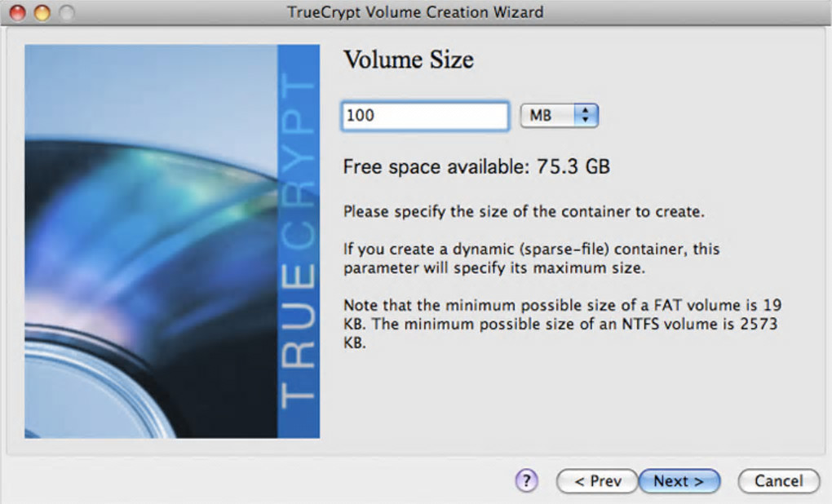Click the dynamic sparse-file container paragraph
Screen dimensions: 832x504
[x=531, y=259]
